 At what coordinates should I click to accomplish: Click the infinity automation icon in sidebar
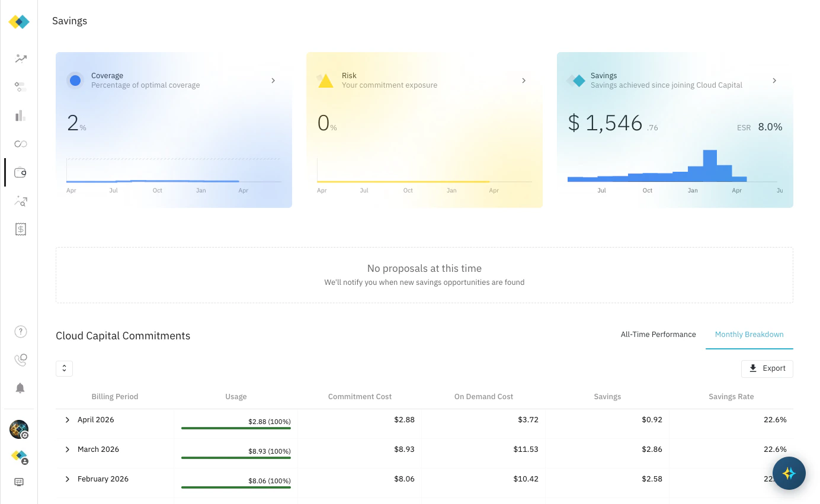(21, 144)
